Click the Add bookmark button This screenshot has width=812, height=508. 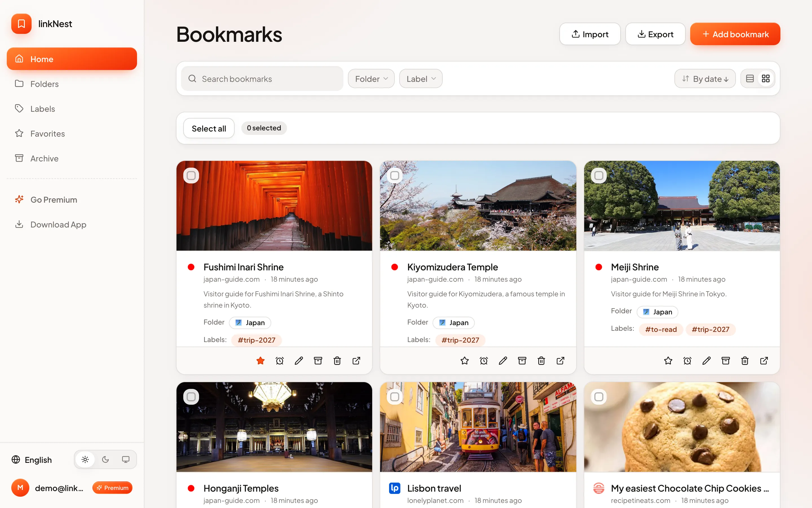tap(735, 34)
